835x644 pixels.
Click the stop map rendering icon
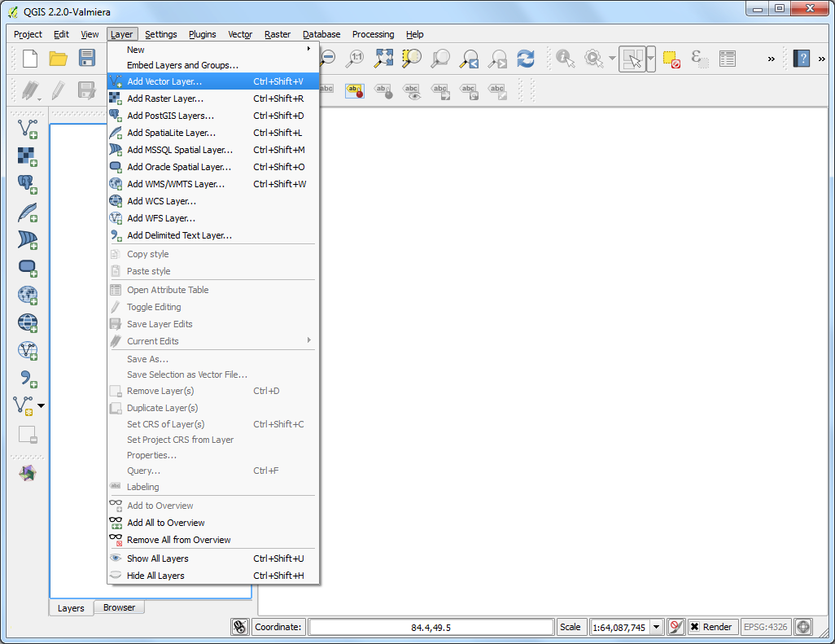click(675, 627)
